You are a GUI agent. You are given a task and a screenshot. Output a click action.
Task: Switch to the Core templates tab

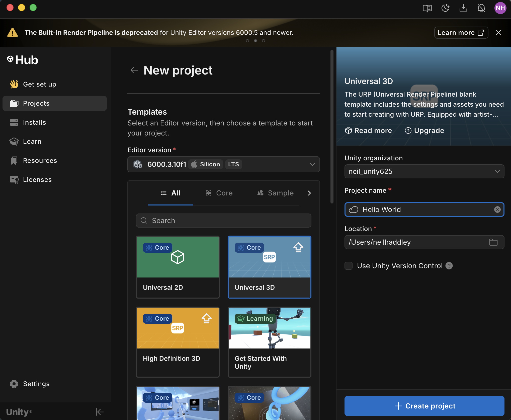click(219, 193)
